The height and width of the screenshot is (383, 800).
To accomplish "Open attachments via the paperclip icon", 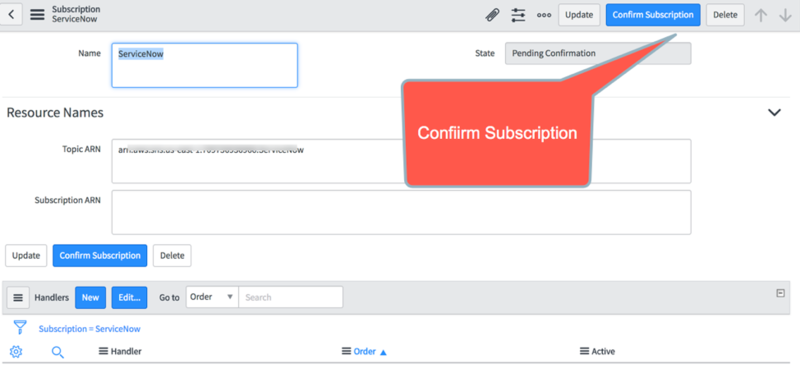I will [x=492, y=15].
